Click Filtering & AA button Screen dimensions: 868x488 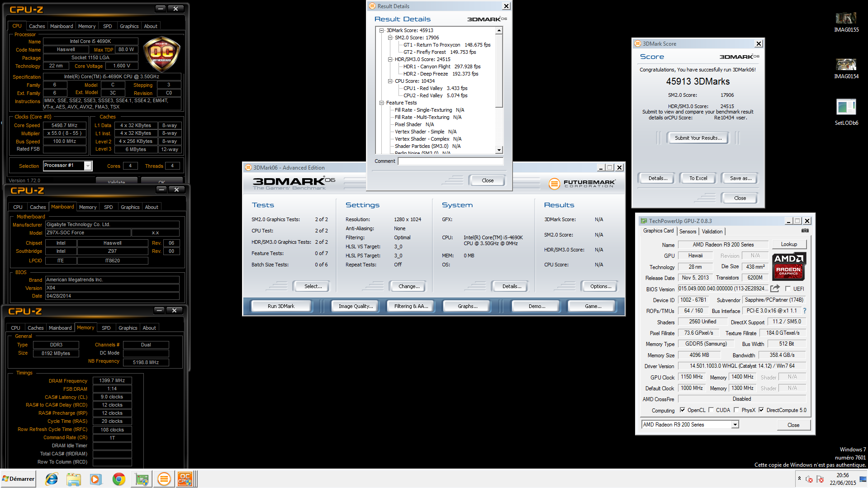(x=411, y=306)
